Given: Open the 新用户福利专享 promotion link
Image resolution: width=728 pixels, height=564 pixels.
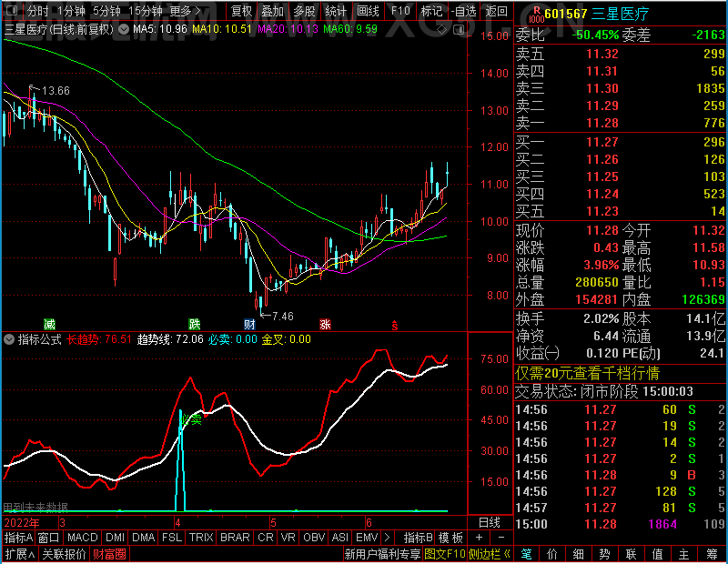Looking at the screenshot, I should (382, 554).
